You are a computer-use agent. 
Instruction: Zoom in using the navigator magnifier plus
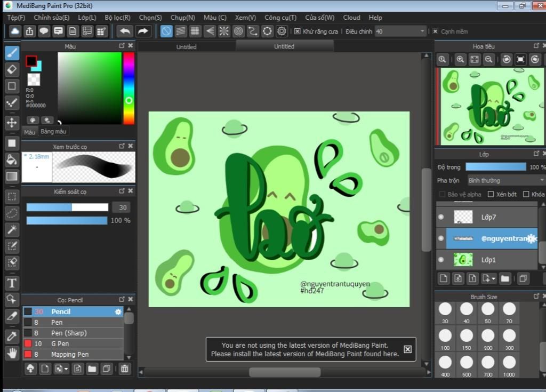pyautogui.click(x=460, y=59)
